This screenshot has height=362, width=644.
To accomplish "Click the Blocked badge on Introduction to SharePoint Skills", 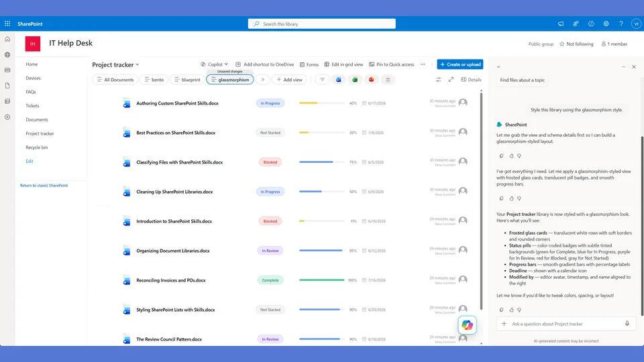I will pos(270,221).
